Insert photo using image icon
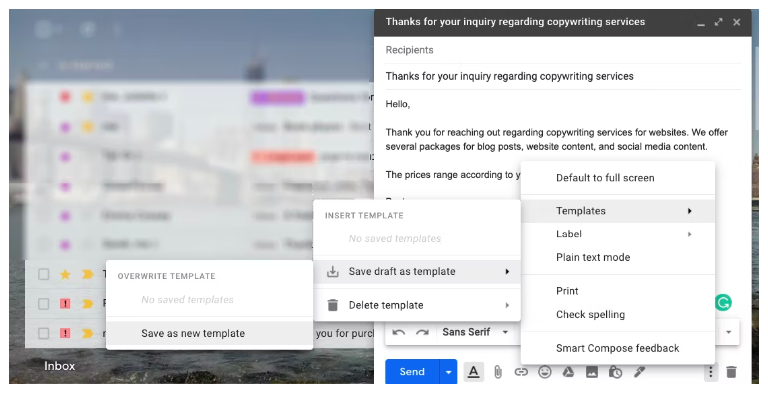This screenshot has width=768, height=394. [592, 372]
